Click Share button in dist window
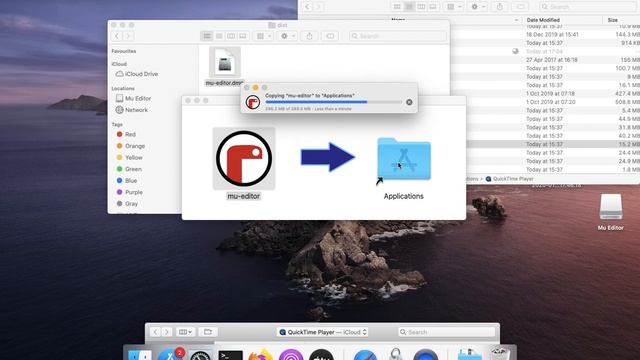Viewport: 640px width, 360px height. coord(309,36)
